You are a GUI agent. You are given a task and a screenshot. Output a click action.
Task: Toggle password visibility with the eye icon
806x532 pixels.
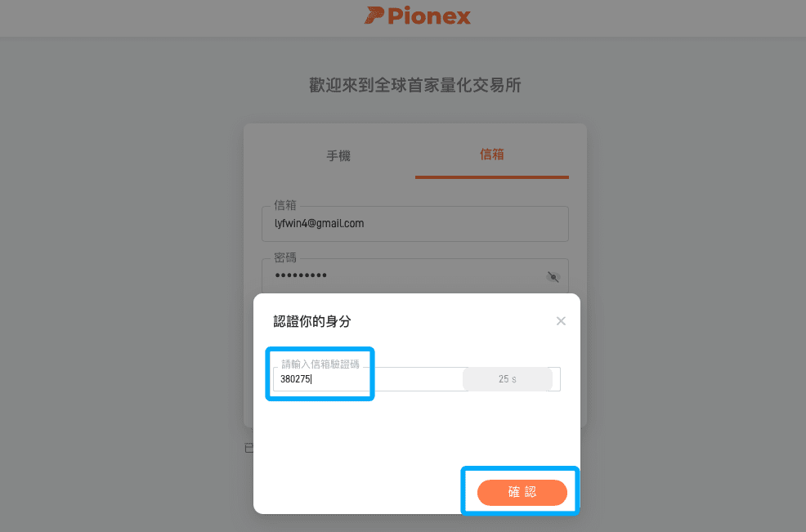pyautogui.click(x=553, y=277)
